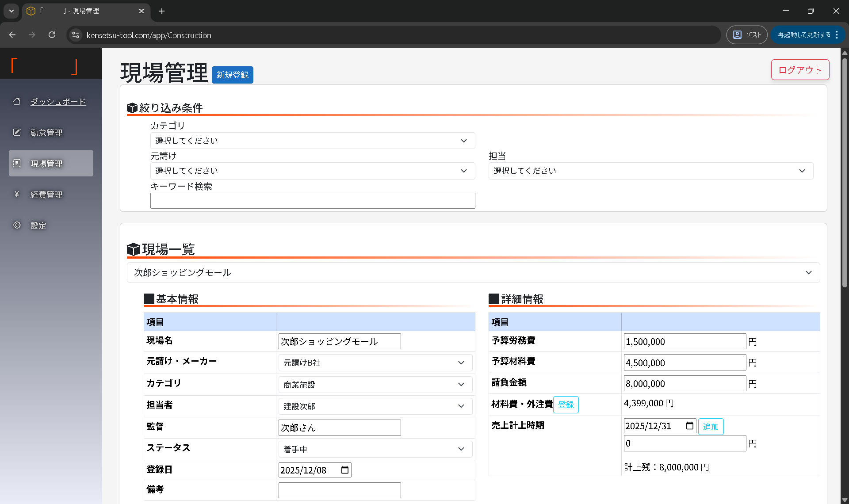Collapse the 次郎ショッピングモール site panel
The height and width of the screenshot is (504, 849).
pyautogui.click(x=809, y=272)
